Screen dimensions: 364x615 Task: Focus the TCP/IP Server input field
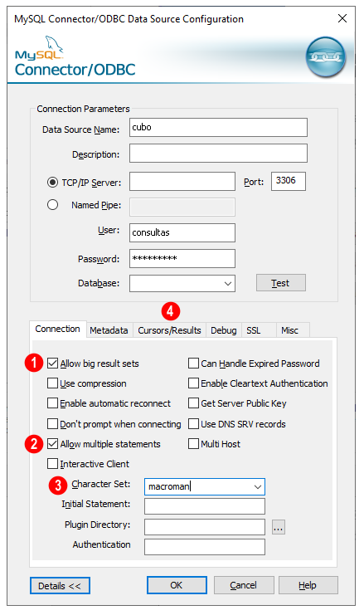pyautogui.click(x=182, y=182)
